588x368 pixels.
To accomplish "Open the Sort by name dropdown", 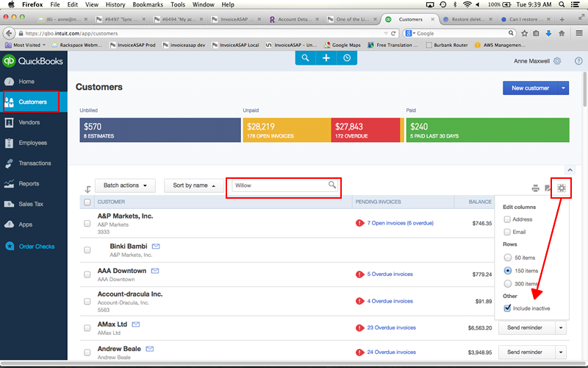I will click(x=194, y=185).
